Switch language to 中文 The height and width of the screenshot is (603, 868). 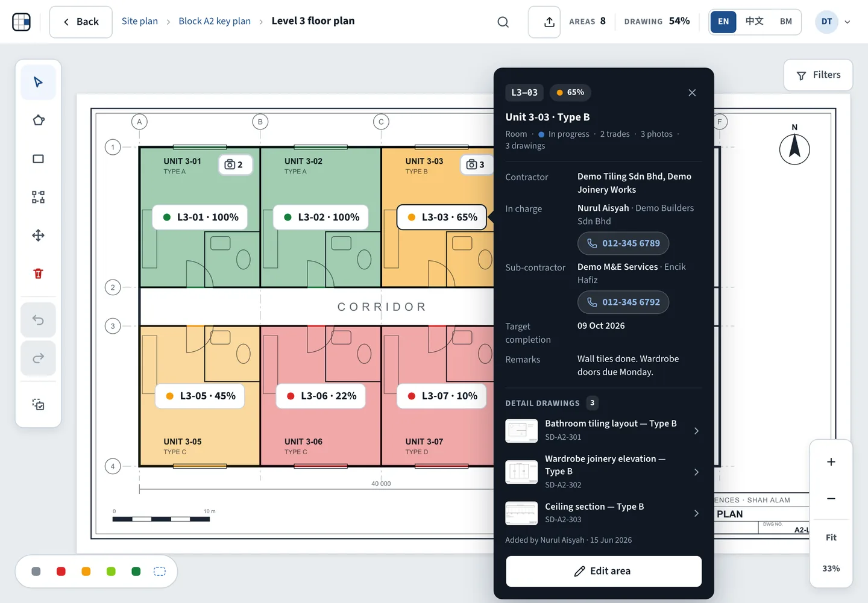tap(754, 21)
